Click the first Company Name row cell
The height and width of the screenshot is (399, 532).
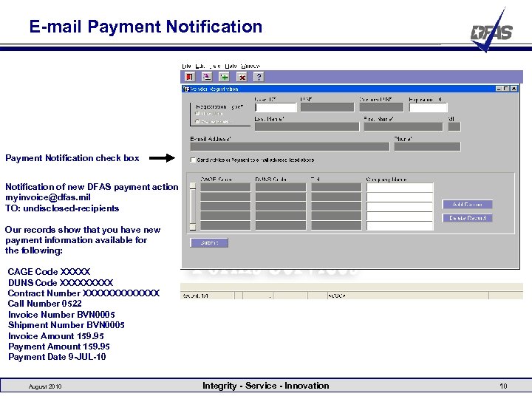pyautogui.click(x=400, y=187)
